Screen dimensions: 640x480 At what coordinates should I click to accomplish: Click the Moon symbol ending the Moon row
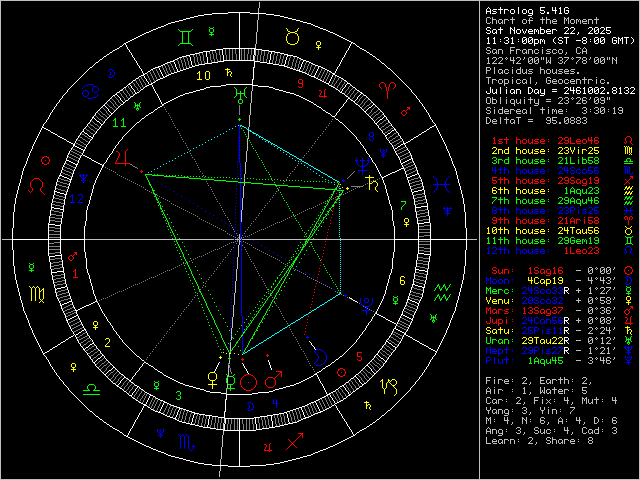tap(629, 280)
